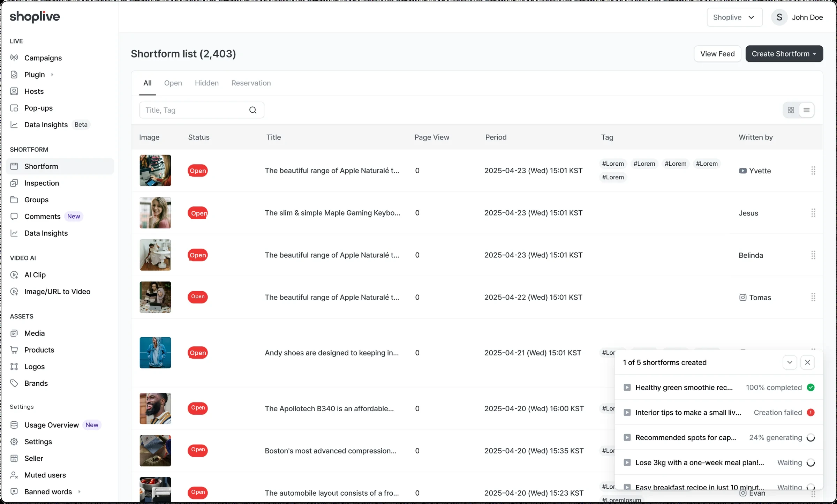Click the play icon beside Healthy green smoothie
Screen dimensions: 837x504
tap(627, 388)
